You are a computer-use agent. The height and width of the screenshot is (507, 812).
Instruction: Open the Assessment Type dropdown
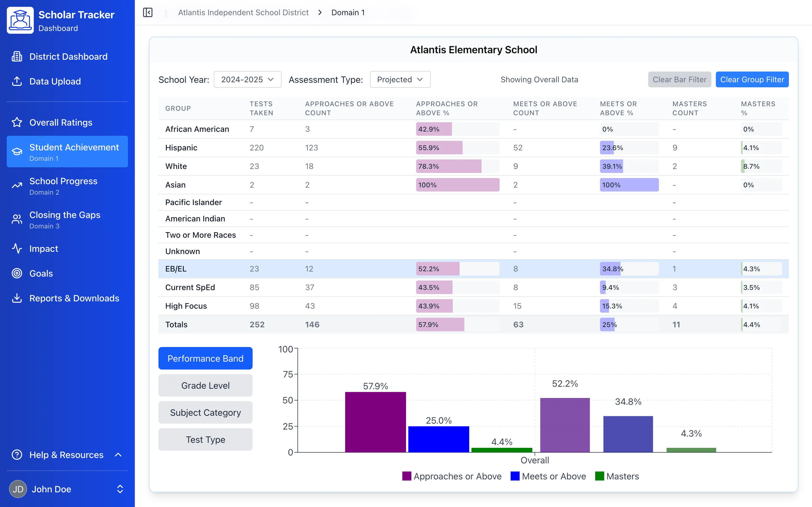point(400,79)
